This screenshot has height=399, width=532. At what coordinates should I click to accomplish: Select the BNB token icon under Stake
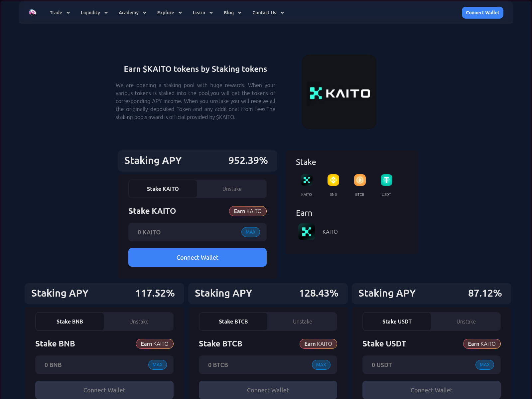[x=333, y=180]
